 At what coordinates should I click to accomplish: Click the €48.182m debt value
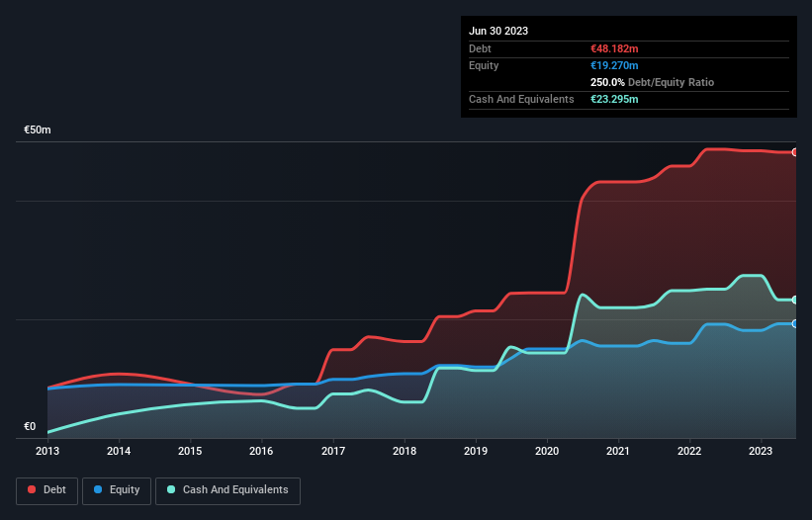614,48
